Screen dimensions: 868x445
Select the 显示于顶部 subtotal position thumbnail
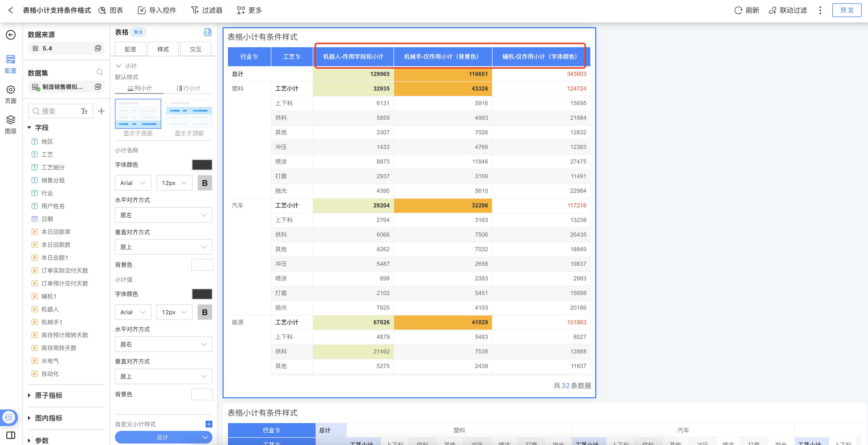pyautogui.click(x=189, y=114)
